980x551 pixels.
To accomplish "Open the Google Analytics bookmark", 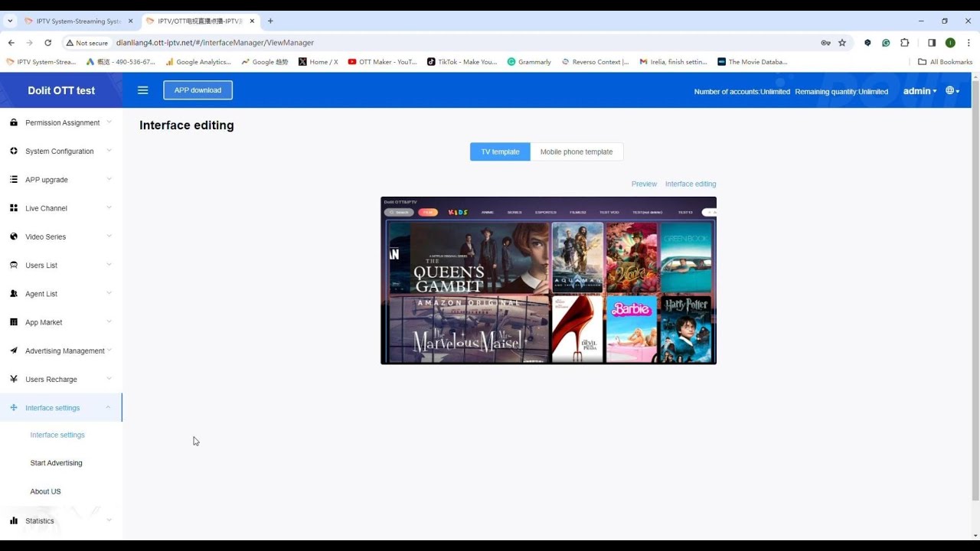I will point(198,62).
